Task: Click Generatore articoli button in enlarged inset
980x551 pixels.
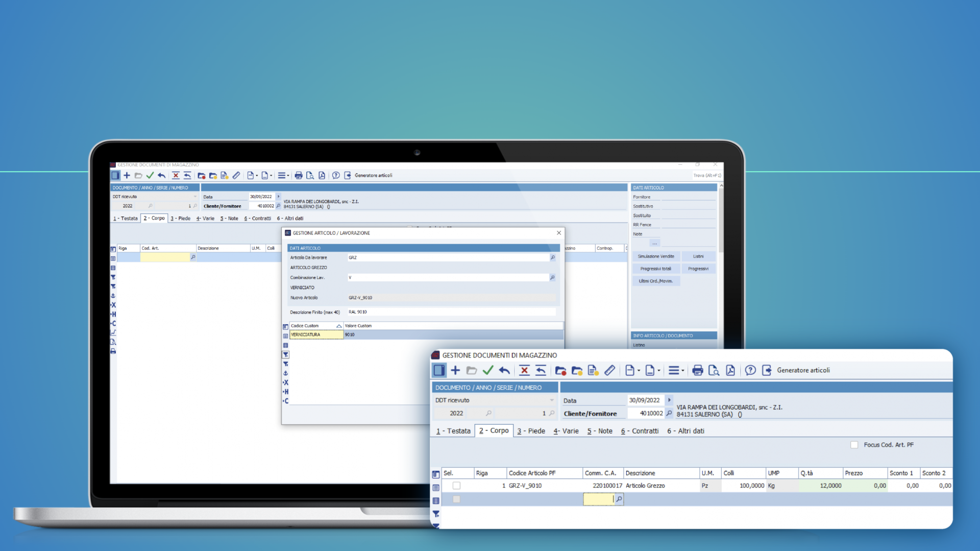Action: [x=803, y=370]
